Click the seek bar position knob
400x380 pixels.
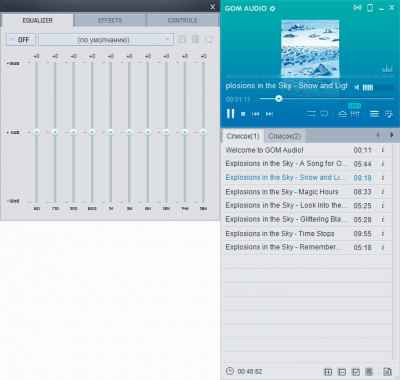click(279, 99)
